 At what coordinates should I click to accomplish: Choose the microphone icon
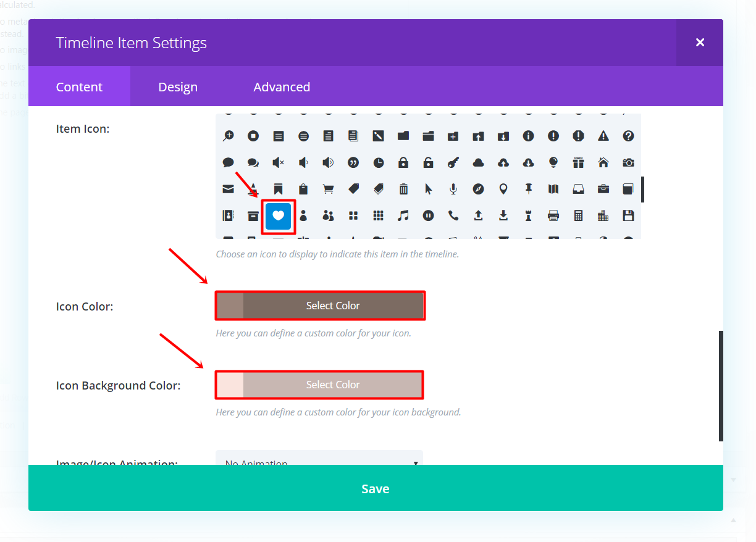(x=453, y=189)
